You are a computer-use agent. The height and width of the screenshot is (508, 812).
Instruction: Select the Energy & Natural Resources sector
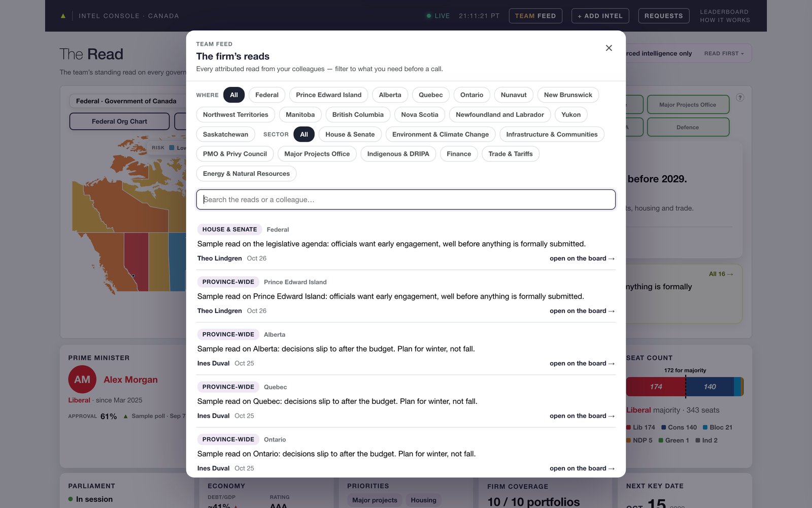point(246,174)
